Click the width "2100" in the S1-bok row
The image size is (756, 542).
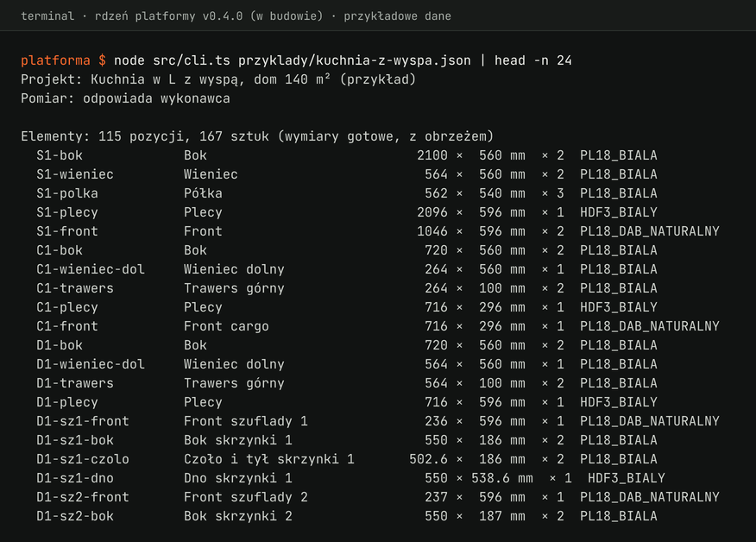pyautogui.click(x=432, y=155)
